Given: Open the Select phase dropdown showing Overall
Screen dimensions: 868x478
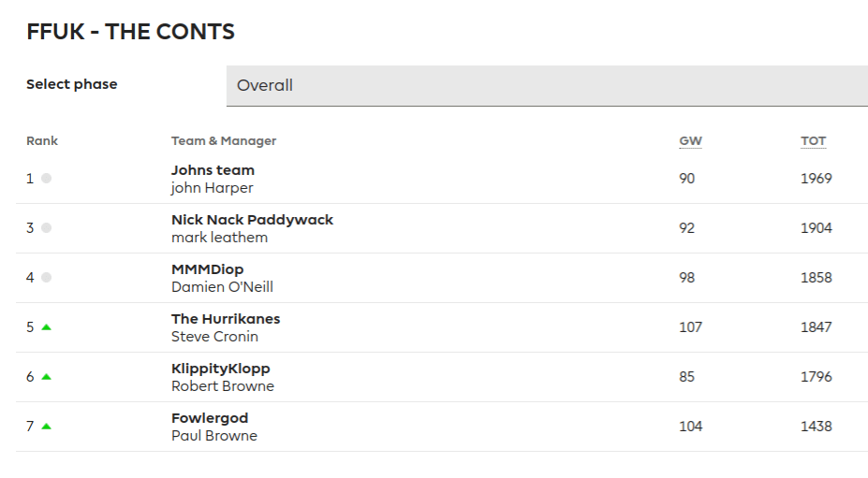Looking at the screenshot, I should pos(546,86).
